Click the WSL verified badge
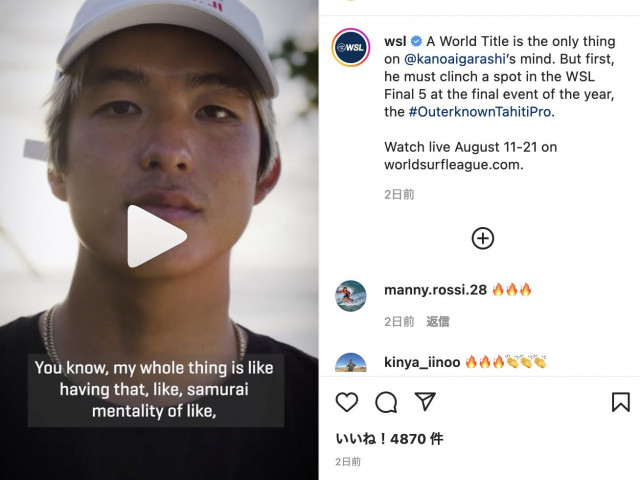The image size is (640, 480). pos(416,41)
